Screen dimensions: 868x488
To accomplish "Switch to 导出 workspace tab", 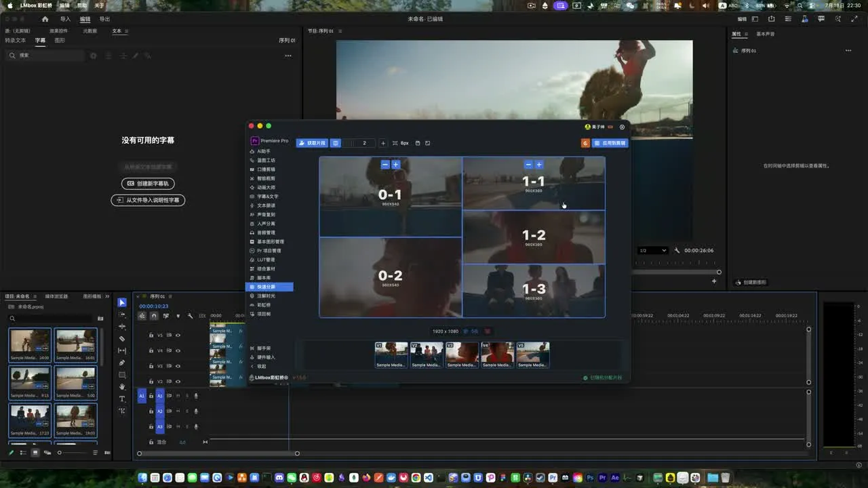I will pos(104,19).
